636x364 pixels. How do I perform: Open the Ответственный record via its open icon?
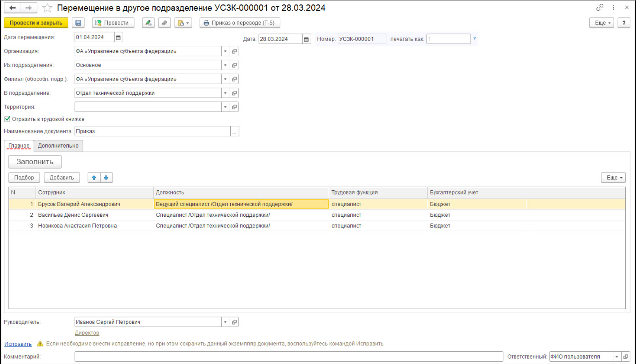[626, 356]
